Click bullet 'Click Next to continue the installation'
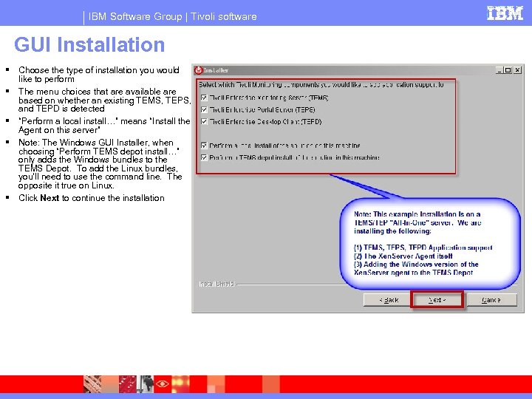 pyautogui.click(x=92, y=198)
